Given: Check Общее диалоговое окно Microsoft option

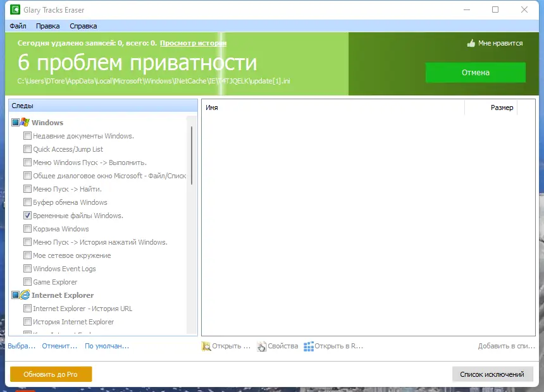Looking at the screenshot, I should [27, 176].
